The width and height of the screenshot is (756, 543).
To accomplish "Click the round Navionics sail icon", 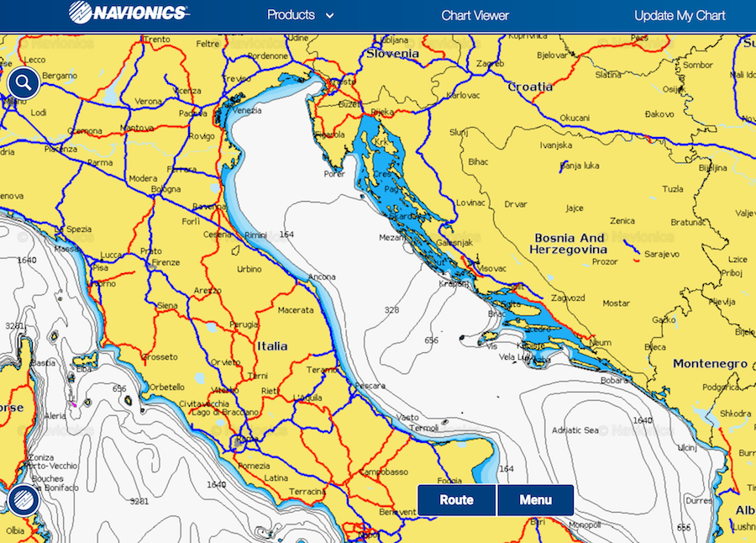I will coord(24,501).
